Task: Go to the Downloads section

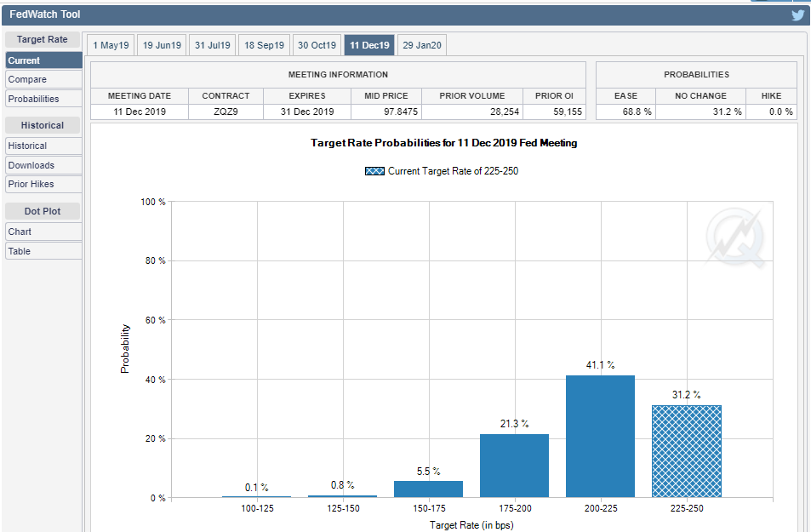Action: 43,165
